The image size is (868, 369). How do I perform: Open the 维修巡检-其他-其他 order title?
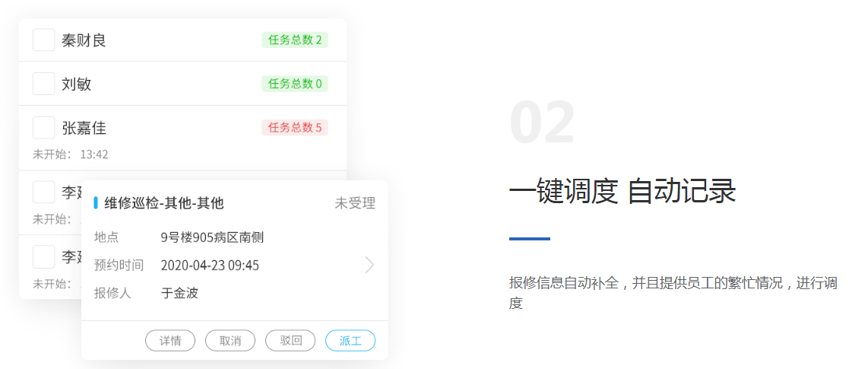[164, 203]
